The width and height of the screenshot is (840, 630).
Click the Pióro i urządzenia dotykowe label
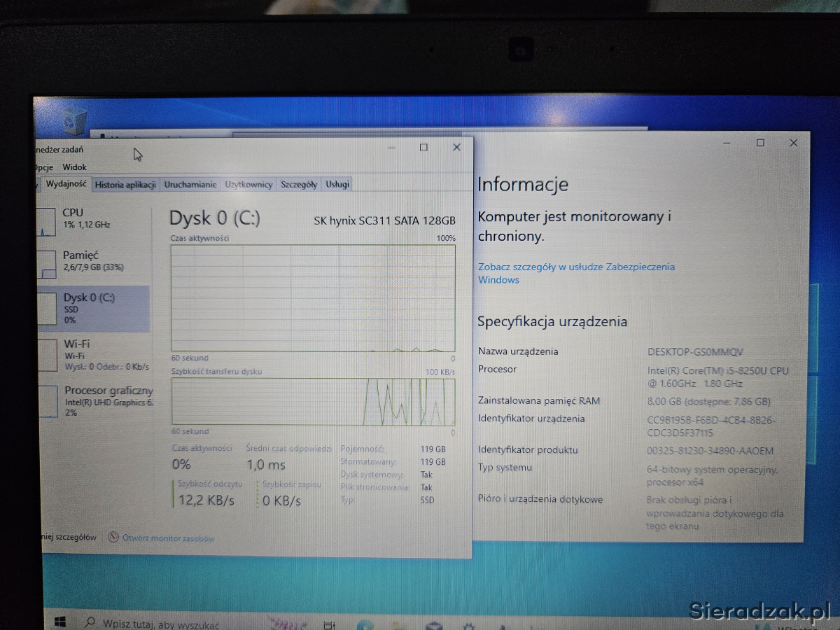(x=540, y=499)
